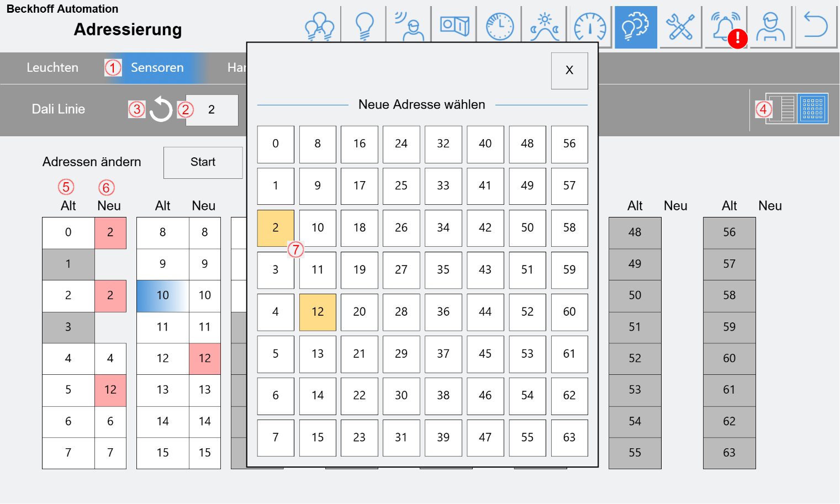
Task: Click the back arrow icon
Action: 816,26
